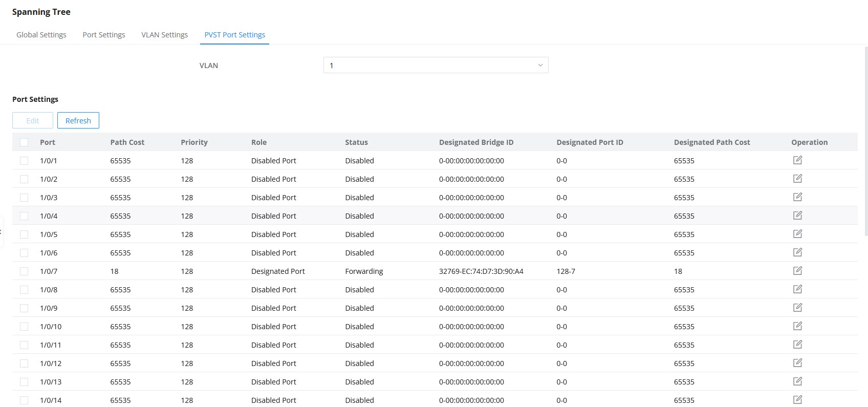Click the edit icon for port 1/0/10
This screenshot has height=407, width=868.
pos(797,326)
